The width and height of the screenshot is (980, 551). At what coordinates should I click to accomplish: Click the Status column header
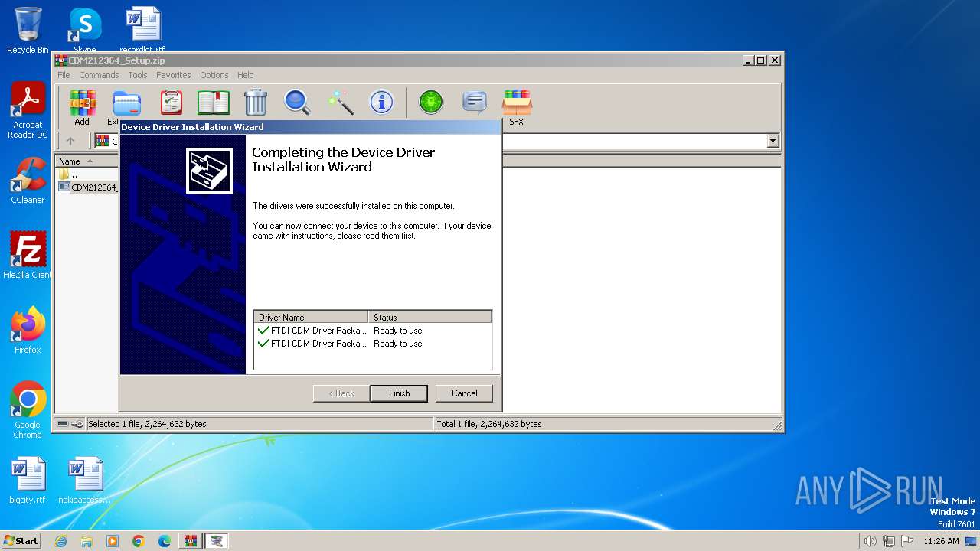[430, 317]
